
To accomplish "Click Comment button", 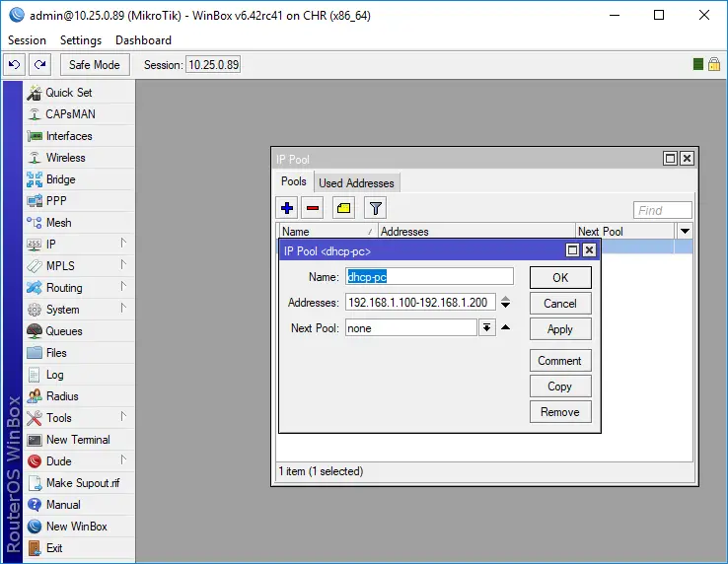I will 560,361.
